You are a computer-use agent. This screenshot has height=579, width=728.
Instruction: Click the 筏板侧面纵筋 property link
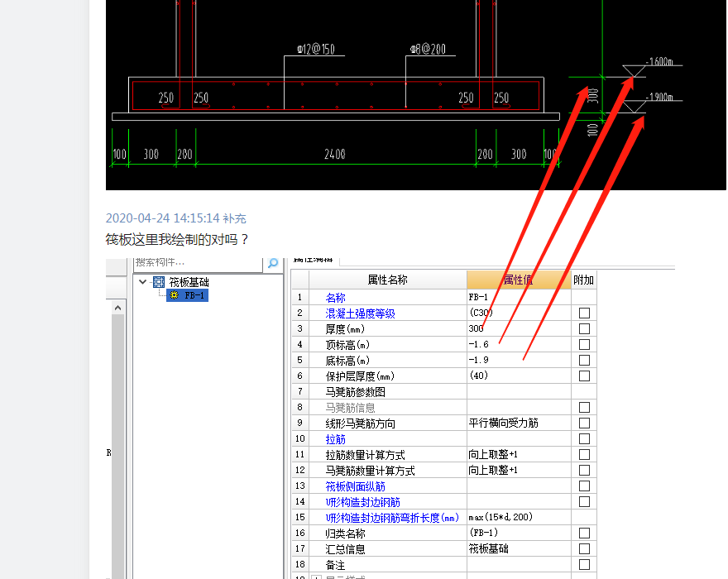pos(355,486)
